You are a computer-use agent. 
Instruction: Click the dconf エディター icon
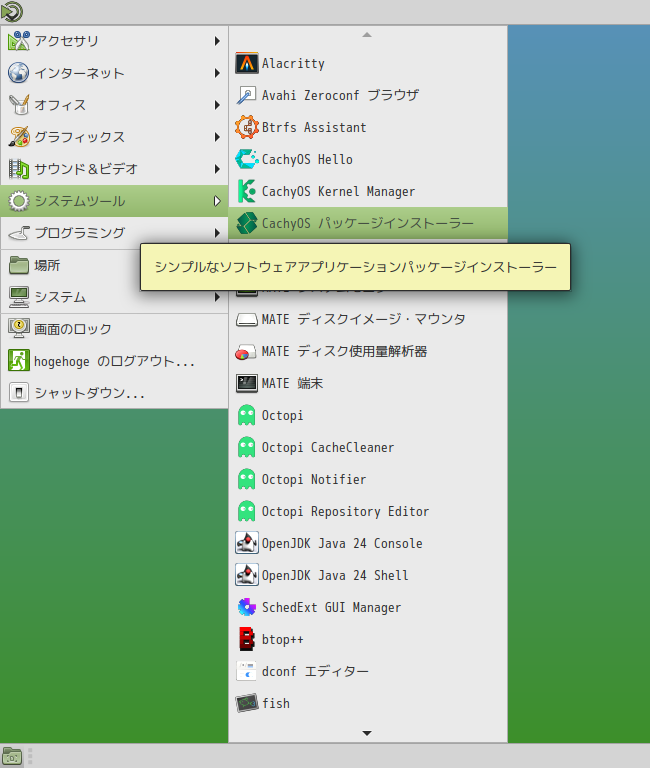pos(246,672)
